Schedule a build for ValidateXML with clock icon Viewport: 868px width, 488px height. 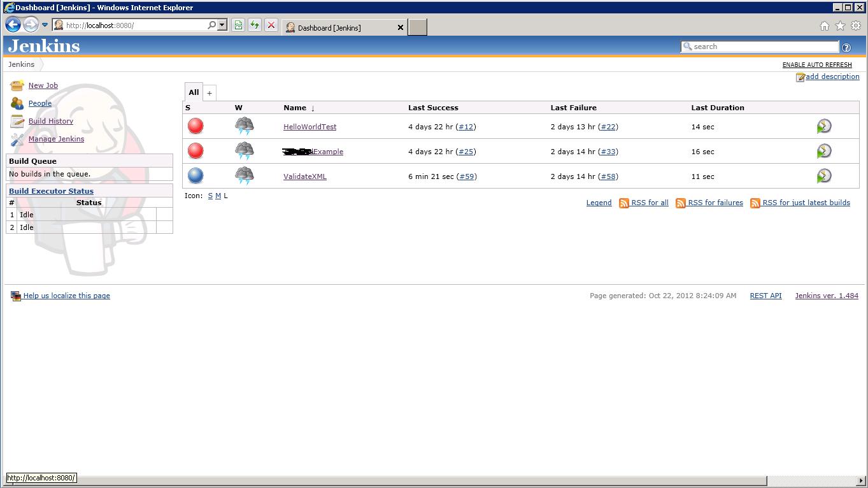click(824, 176)
